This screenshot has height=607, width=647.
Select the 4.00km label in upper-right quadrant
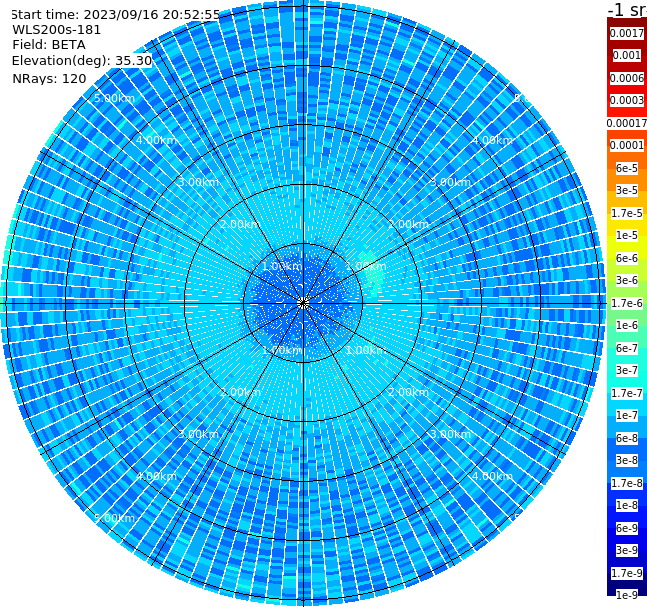(x=492, y=140)
